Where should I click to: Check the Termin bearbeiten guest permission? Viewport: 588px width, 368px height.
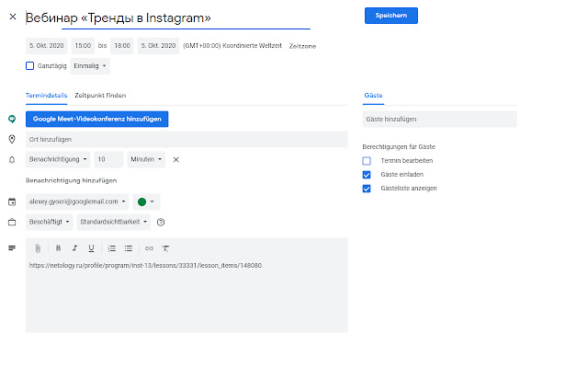[367, 161]
